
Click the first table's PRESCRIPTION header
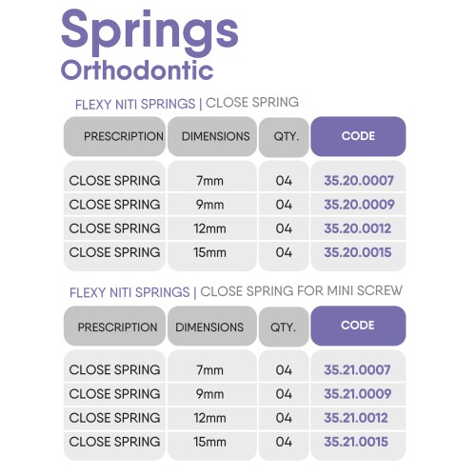pyautogui.click(x=115, y=136)
